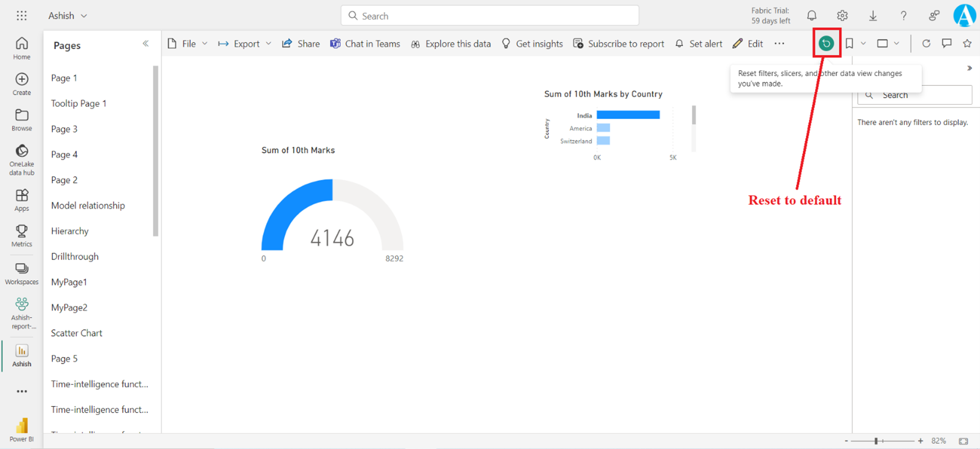Open the Ashish-report workspace icon
The width and height of the screenshot is (980, 449).
click(21, 313)
